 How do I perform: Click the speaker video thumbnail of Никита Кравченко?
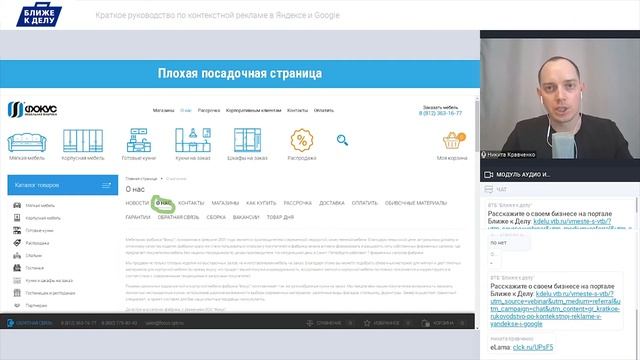click(x=560, y=99)
